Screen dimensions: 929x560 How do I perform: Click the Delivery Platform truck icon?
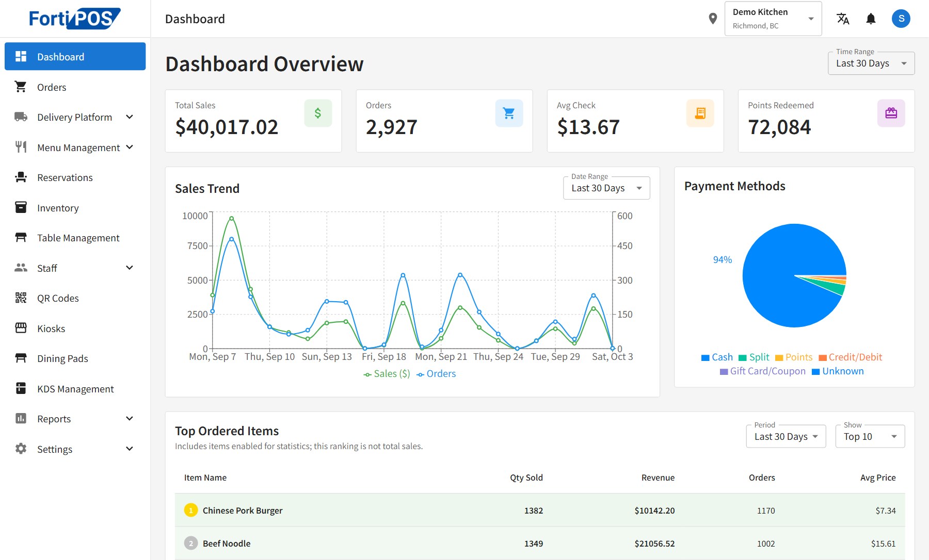(21, 117)
